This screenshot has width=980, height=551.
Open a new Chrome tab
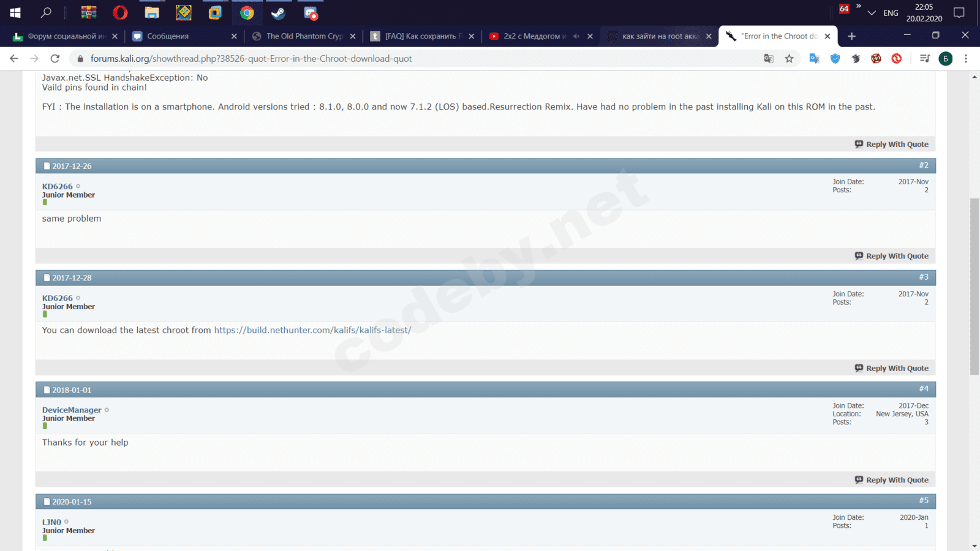[x=851, y=36]
